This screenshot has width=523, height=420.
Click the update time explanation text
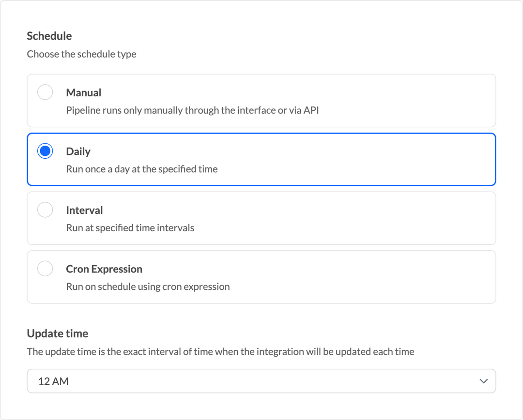220,351
